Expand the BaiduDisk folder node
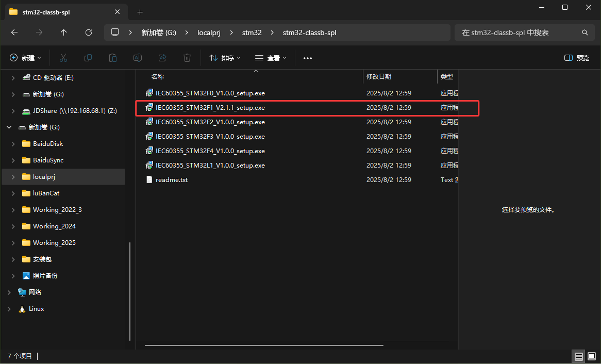The width and height of the screenshot is (601, 364). click(x=13, y=144)
